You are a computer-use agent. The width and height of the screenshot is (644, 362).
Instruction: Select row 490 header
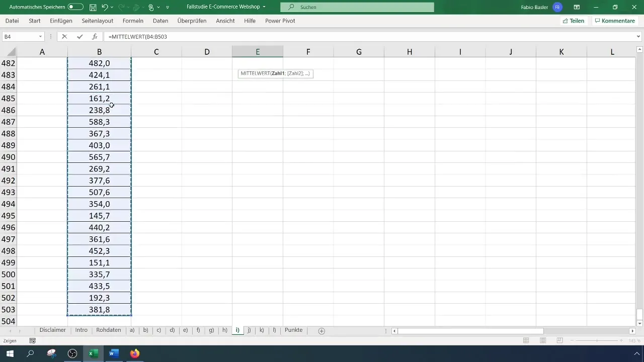pyautogui.click(x=9, y=157)
